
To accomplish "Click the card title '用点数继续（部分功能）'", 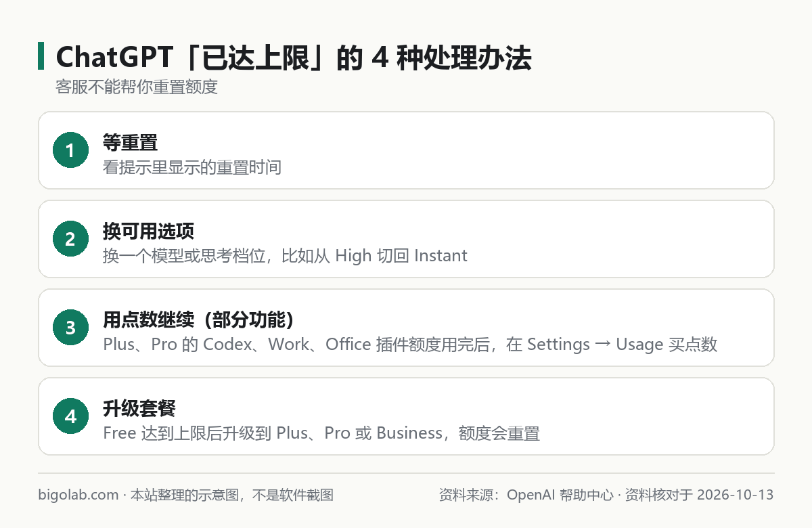I will click(198, 320).
